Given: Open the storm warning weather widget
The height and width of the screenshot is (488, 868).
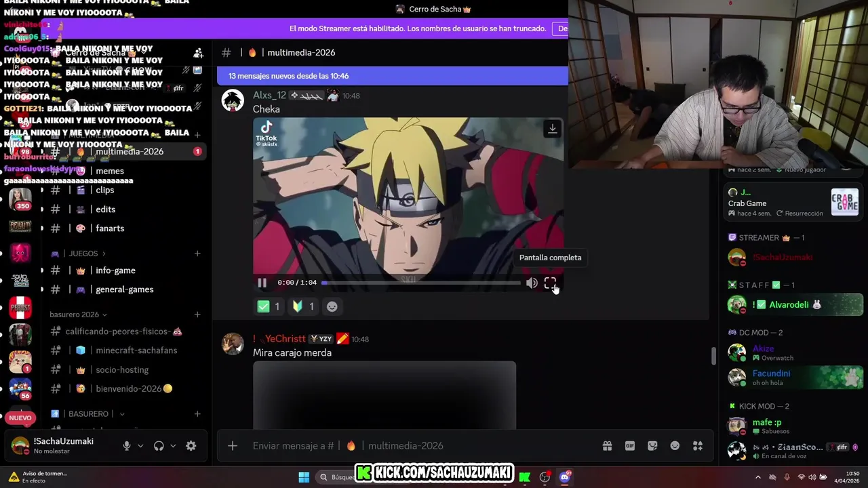Looking at the screenshot, I should point(39,477).
